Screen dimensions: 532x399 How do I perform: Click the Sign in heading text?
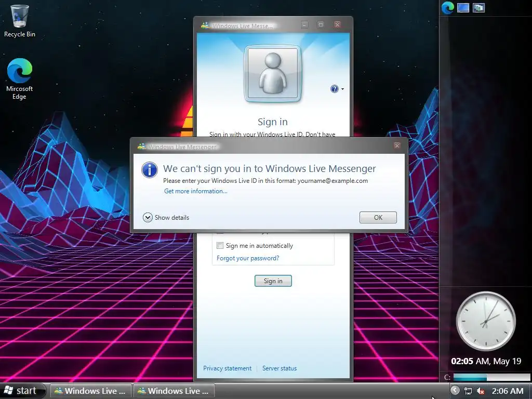click(272, 122)
